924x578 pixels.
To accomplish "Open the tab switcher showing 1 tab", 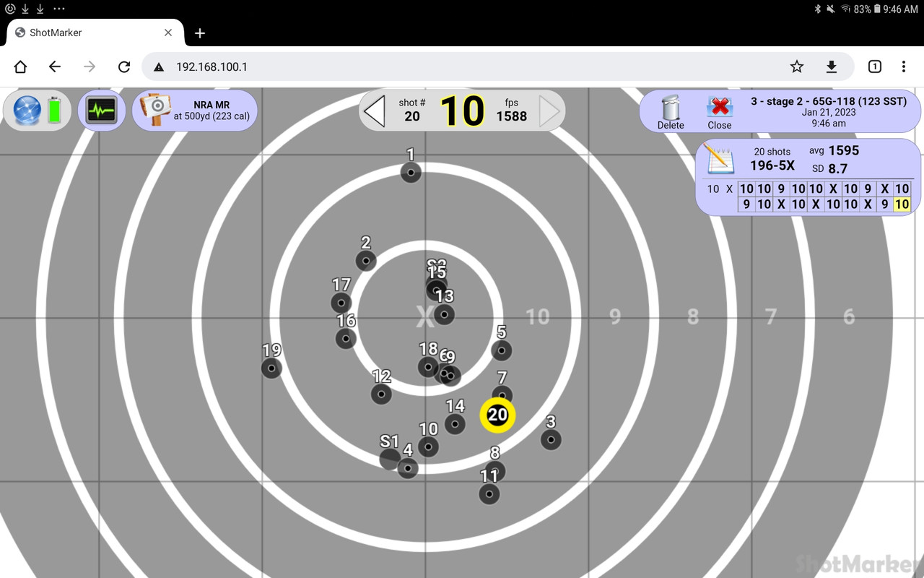I will pyautogui.click(x=874, y=66).
